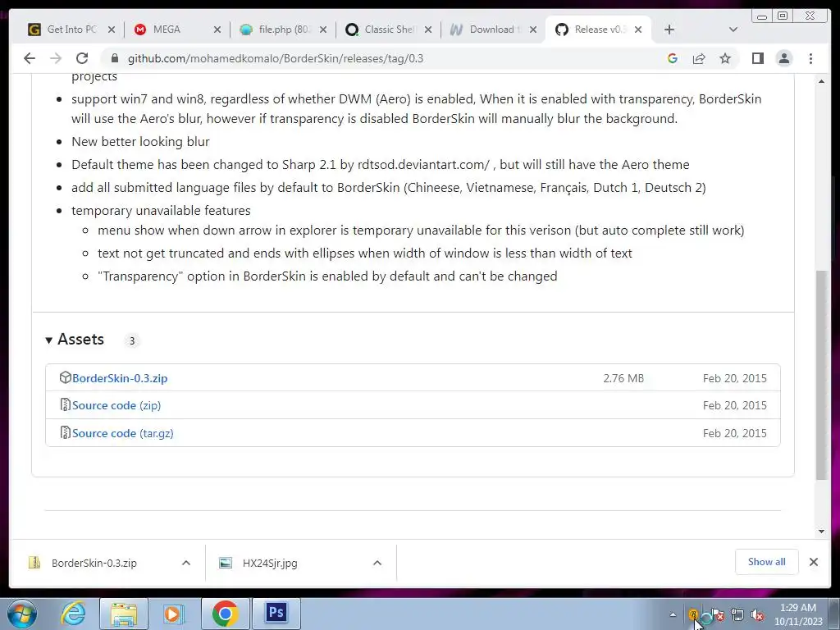The height and width of the screenshot is (630, 840).
Task: Click the Source code zip file icon
Action: [65, 405]
